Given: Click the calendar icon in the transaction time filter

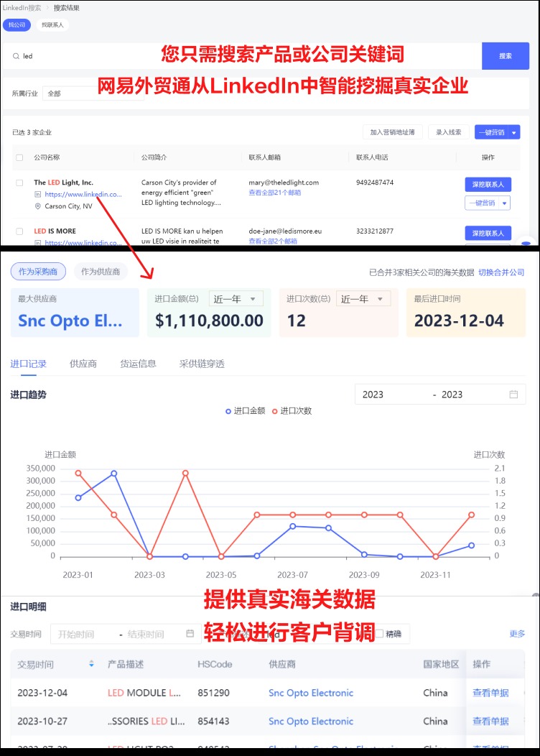Looking at the screenshot, I should click(x=190, y=634).
